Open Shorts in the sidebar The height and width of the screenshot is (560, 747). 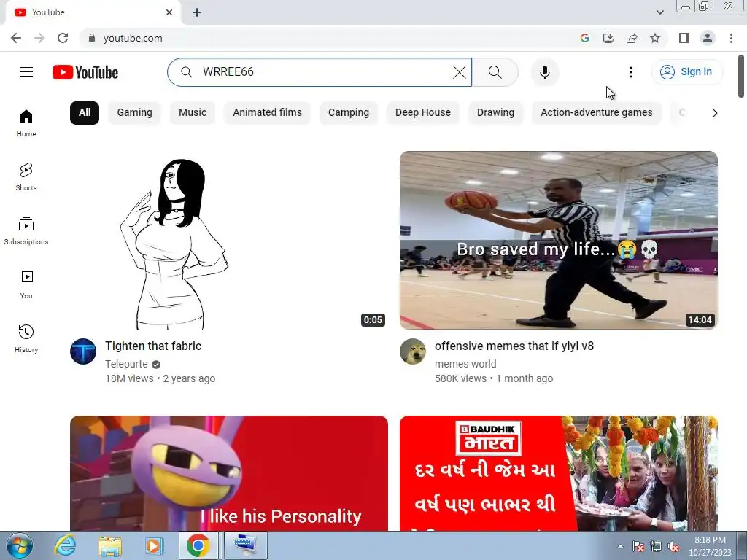26,177
